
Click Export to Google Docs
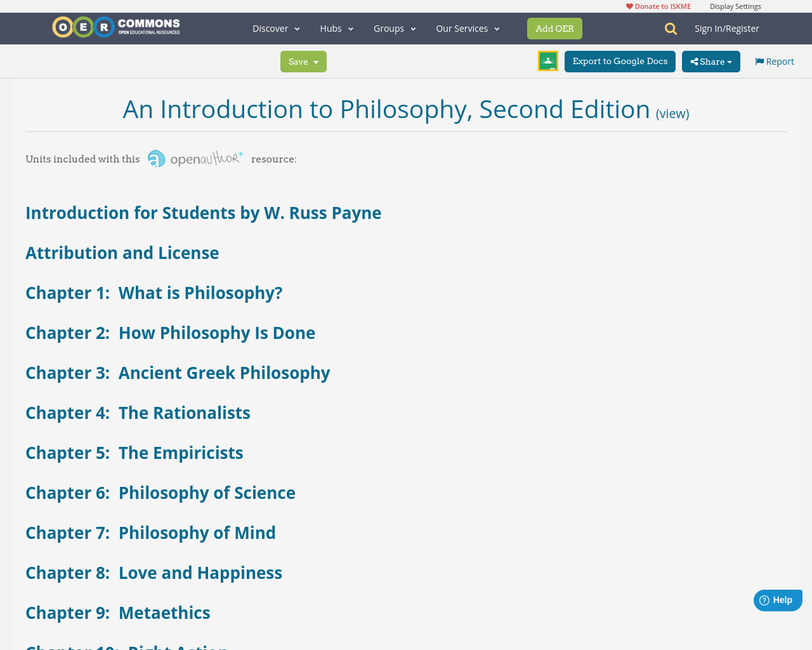point(620,60)
